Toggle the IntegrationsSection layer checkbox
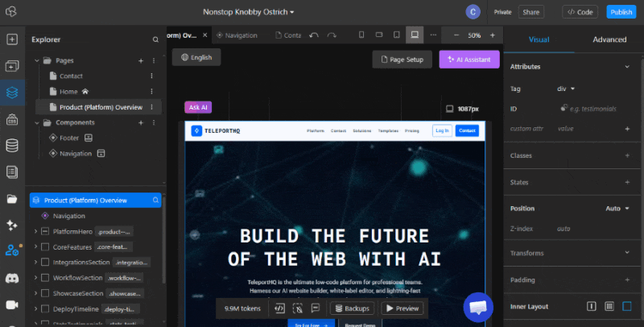644x327 pixels. pyautogui.click(x=45, y=262)
